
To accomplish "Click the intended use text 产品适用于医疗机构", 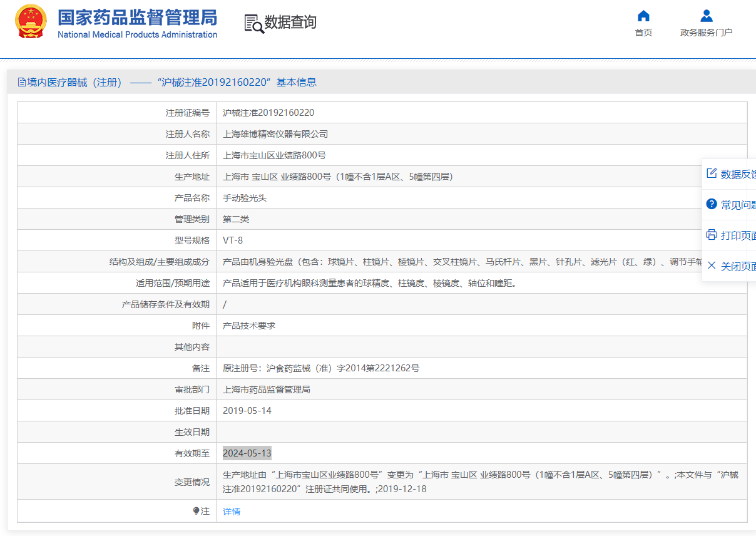I will click(x=370, y=283).
